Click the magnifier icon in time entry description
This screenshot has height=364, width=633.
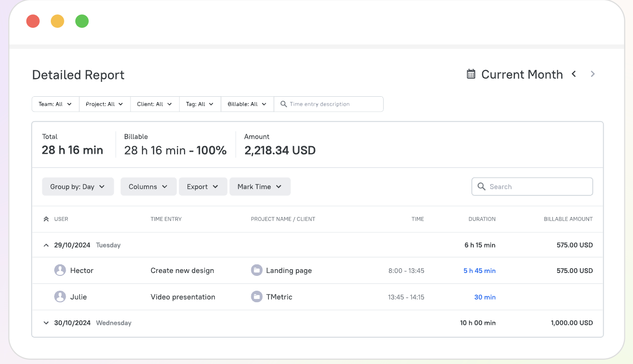click(283, 104)
